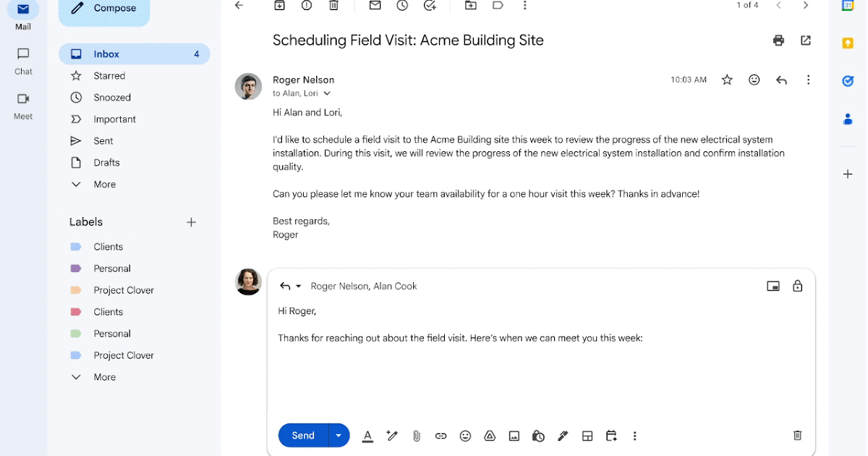The height and width of the screenshot is (456, 868).
Task: Click the Compose button
Action: click(104, 8)
